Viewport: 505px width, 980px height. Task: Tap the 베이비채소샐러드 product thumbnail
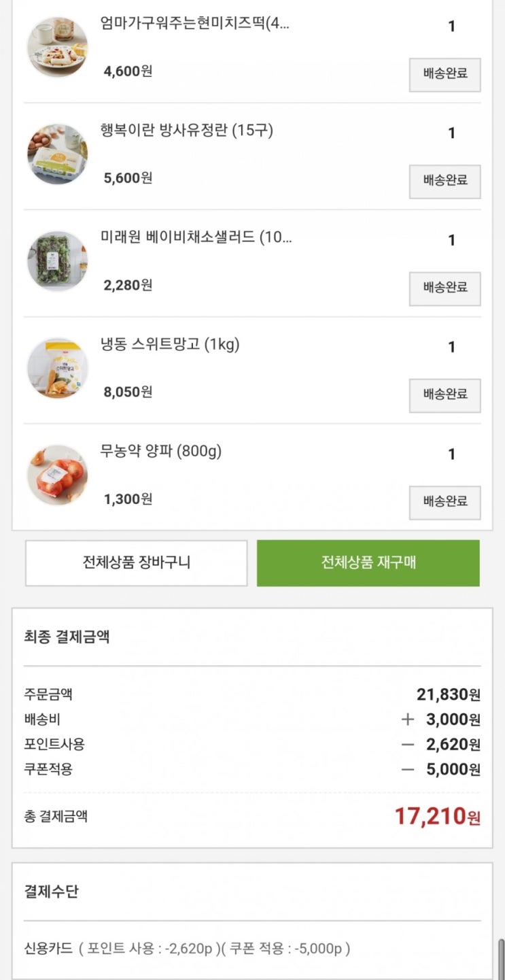pyautogui.click(x=57, y=260)
